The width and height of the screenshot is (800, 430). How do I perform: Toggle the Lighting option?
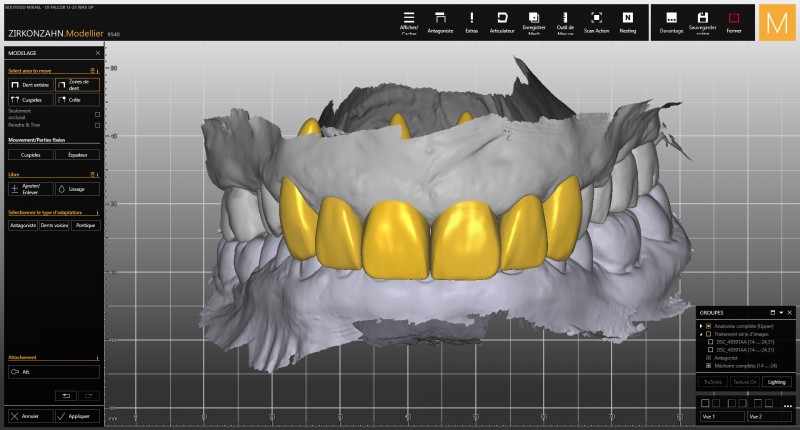click(777, 382)
